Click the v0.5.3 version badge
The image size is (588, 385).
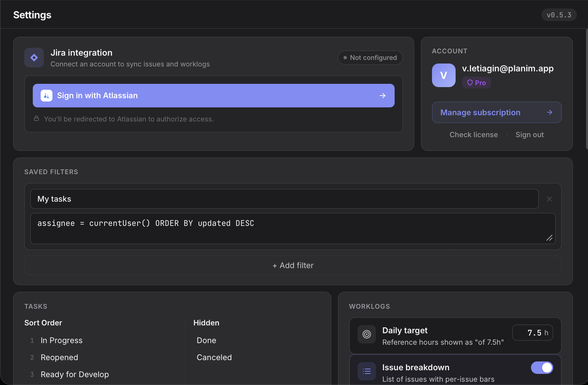559,15
